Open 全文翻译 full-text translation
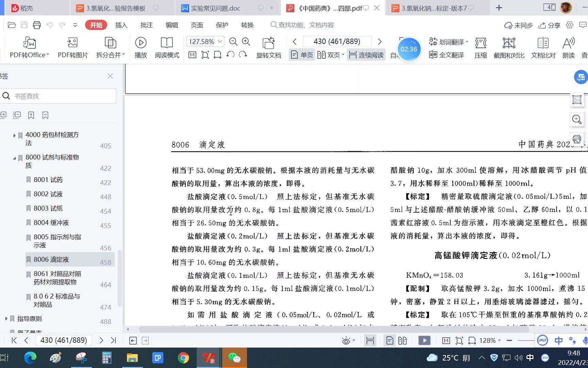 tap(446, 55)
